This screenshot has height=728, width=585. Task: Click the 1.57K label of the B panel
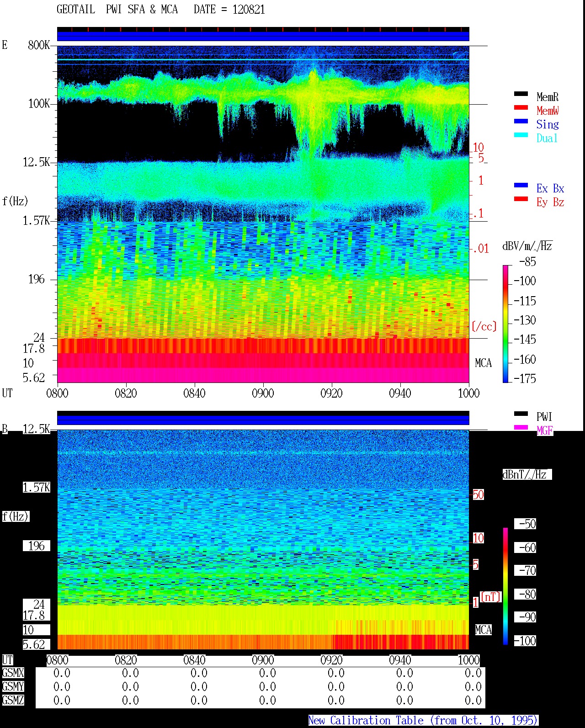click(37, 488)
